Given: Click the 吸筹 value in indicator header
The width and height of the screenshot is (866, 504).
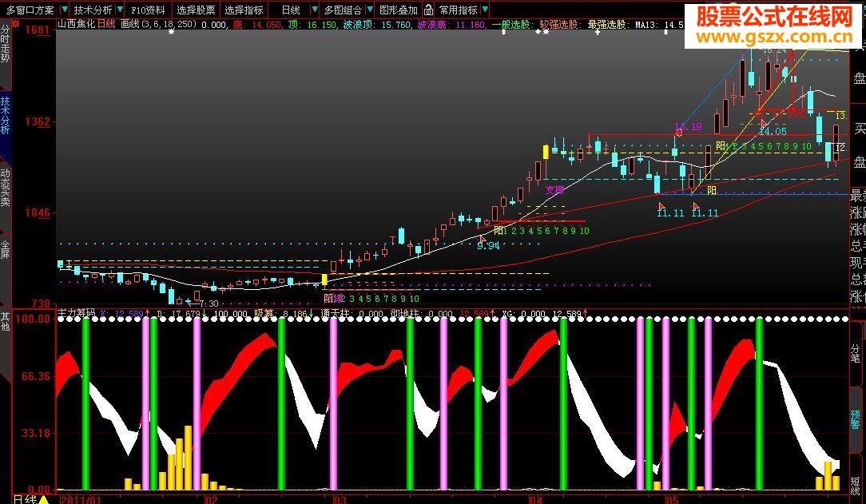Looking at the screenshot, I should pyautogui.click(x=296, y=314).
